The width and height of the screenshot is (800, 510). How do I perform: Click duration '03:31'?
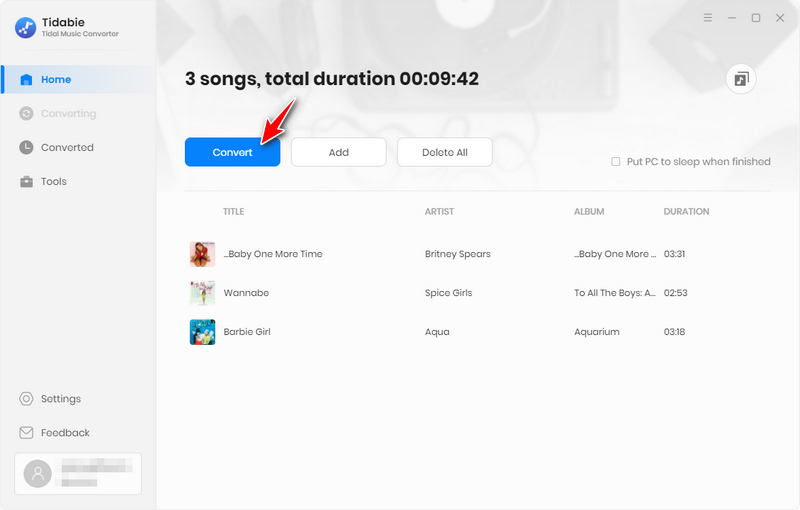(674, 254)
